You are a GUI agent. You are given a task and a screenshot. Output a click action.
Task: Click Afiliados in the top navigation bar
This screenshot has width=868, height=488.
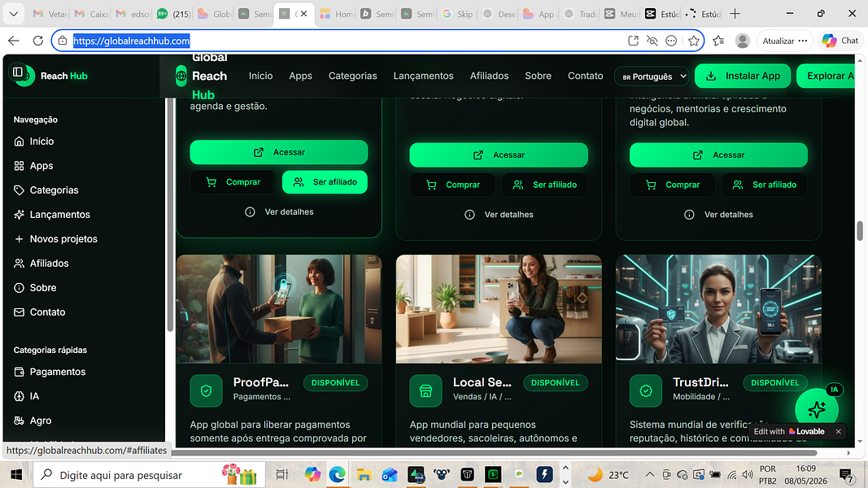pos(490,76)
